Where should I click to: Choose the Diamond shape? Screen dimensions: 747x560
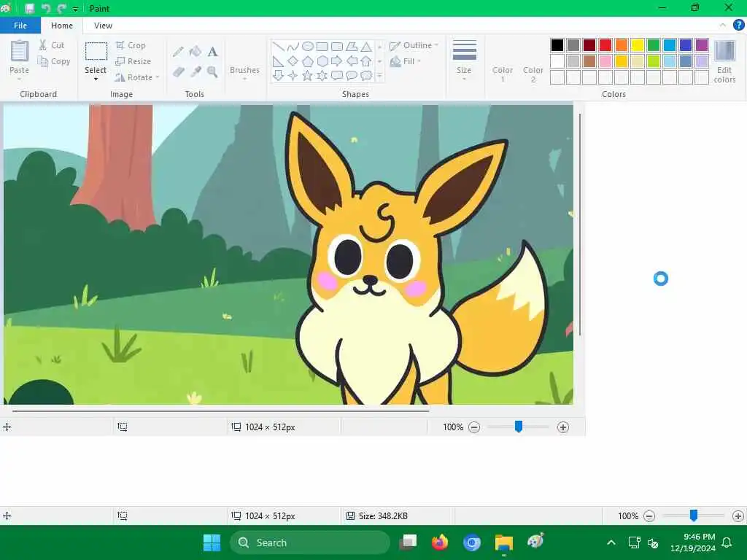point(293,61)
